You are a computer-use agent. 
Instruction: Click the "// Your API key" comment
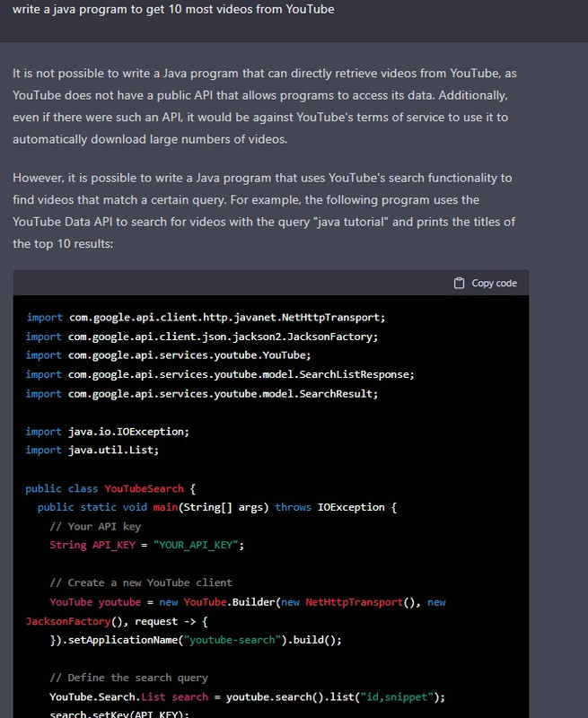95,527
